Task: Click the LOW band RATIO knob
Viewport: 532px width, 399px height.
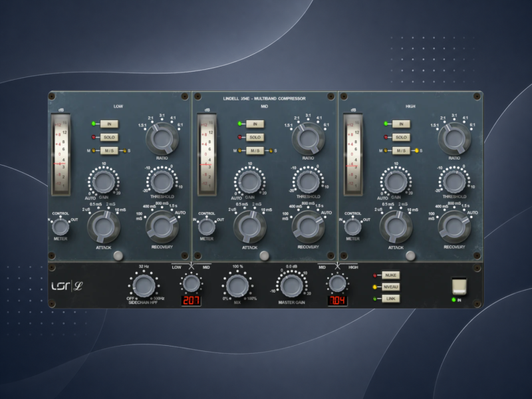Action: 162,139
